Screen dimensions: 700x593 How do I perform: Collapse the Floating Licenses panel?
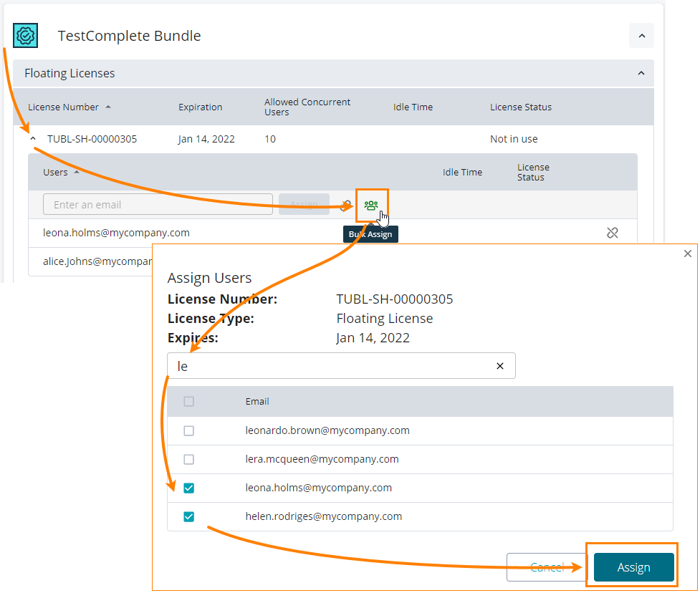coord(641,73)
